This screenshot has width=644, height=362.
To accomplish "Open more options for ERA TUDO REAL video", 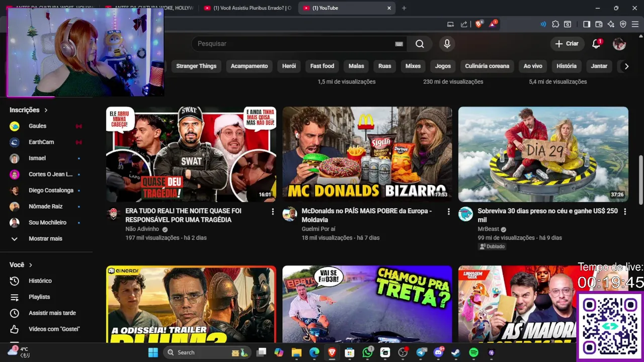I will (273, 212).
